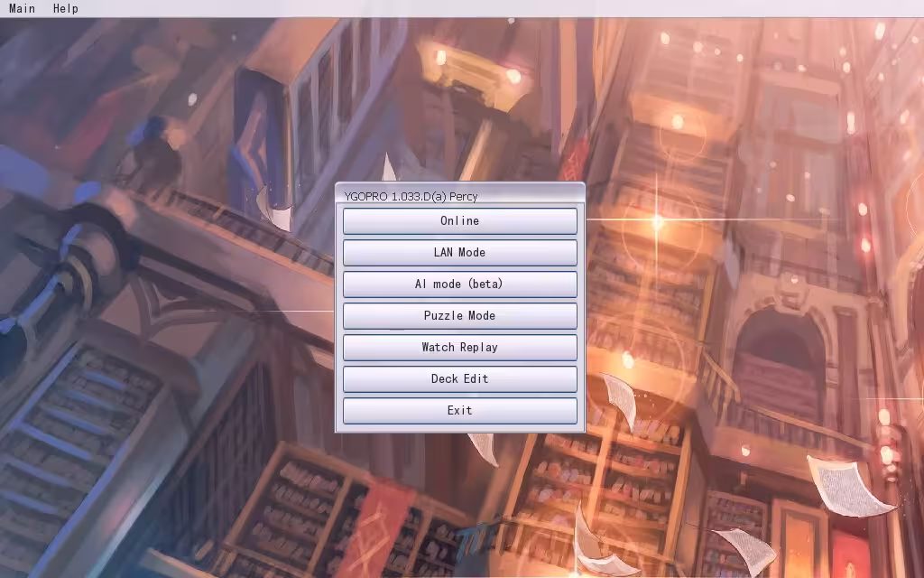Open the Deck Edit screen

[459, 378]
